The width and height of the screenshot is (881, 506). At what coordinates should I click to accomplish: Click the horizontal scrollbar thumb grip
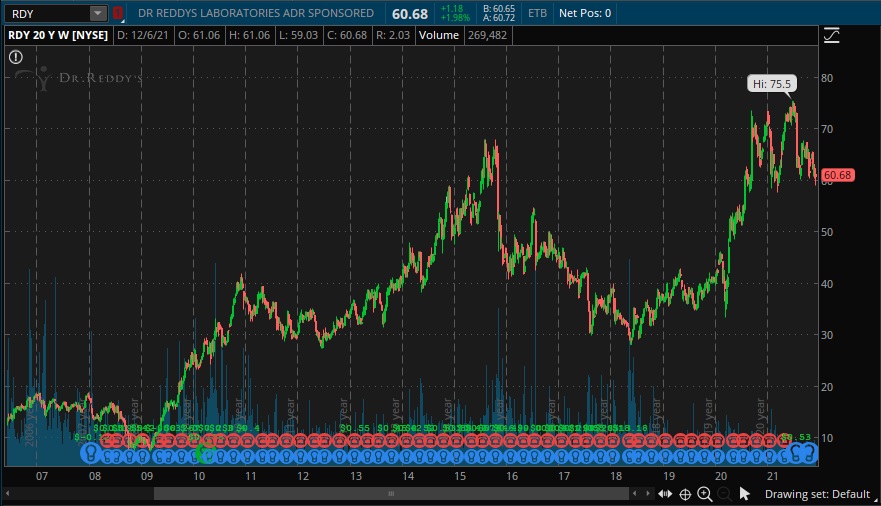(x=391, y=494)
